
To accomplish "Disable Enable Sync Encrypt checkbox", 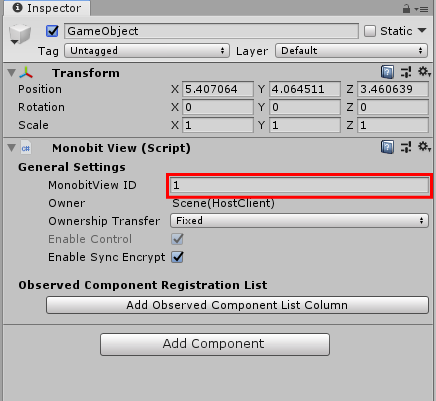I will (177, 257).
